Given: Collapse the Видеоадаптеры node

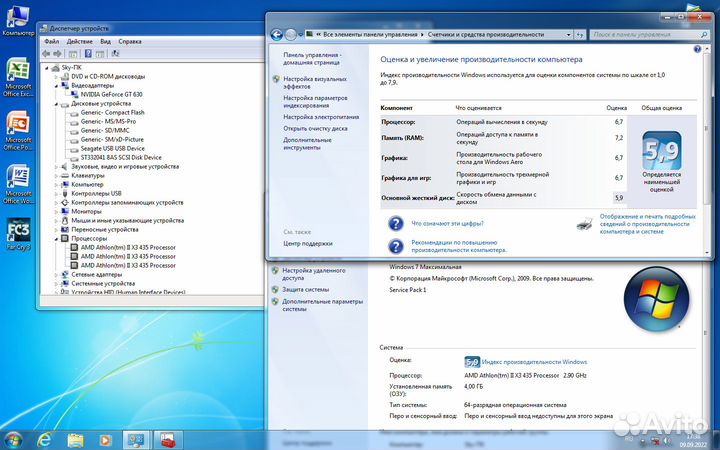Looking at the screenshot, I should [x=56, y=85].
